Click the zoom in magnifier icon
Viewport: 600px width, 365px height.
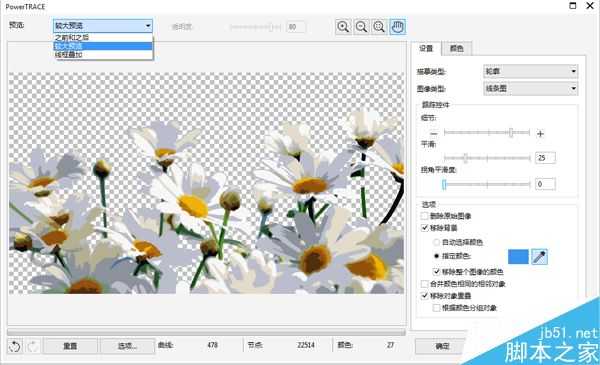(x=343, y=27)
